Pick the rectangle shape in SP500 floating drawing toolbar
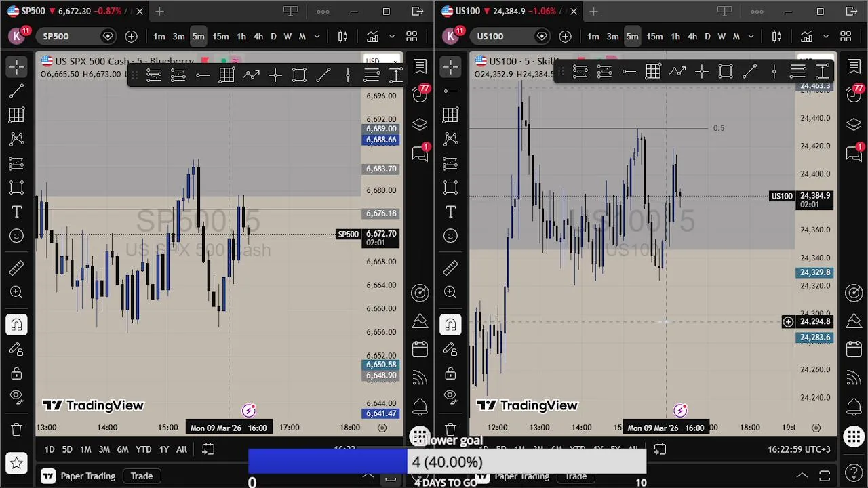The image size is (868, 488). [x=299, y=75]
